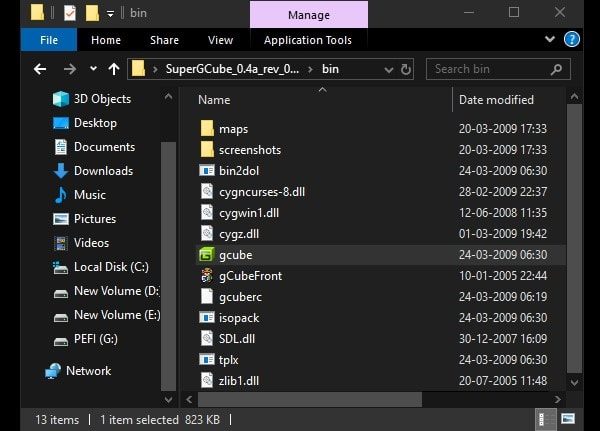Screen dimensions: 600x431
Task: Select the gCubeFront application icon
Action: 207,275
